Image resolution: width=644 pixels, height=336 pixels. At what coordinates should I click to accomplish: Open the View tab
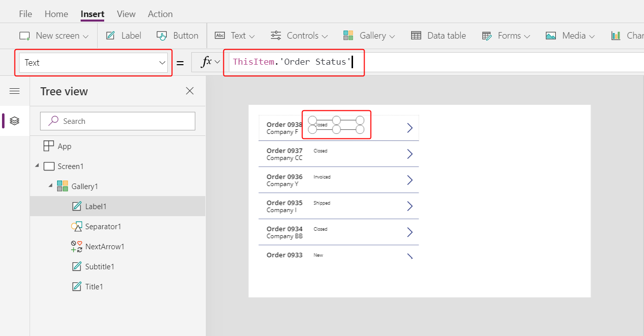point(126,14)
